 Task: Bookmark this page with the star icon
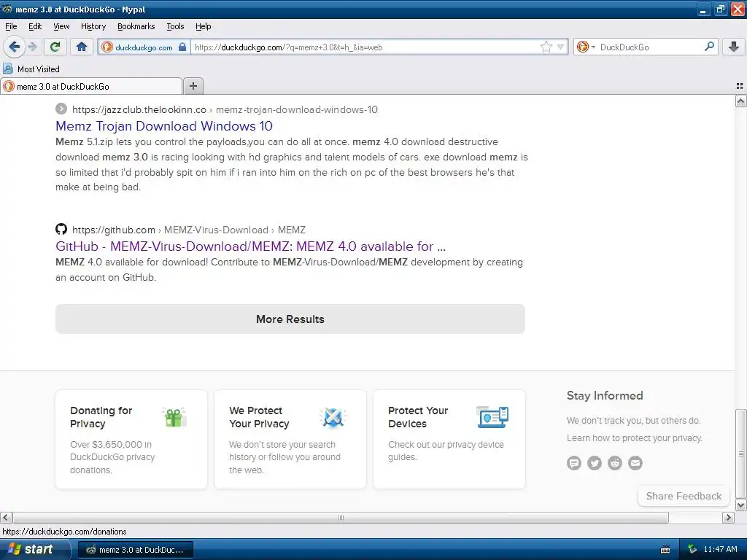point(546,47)
